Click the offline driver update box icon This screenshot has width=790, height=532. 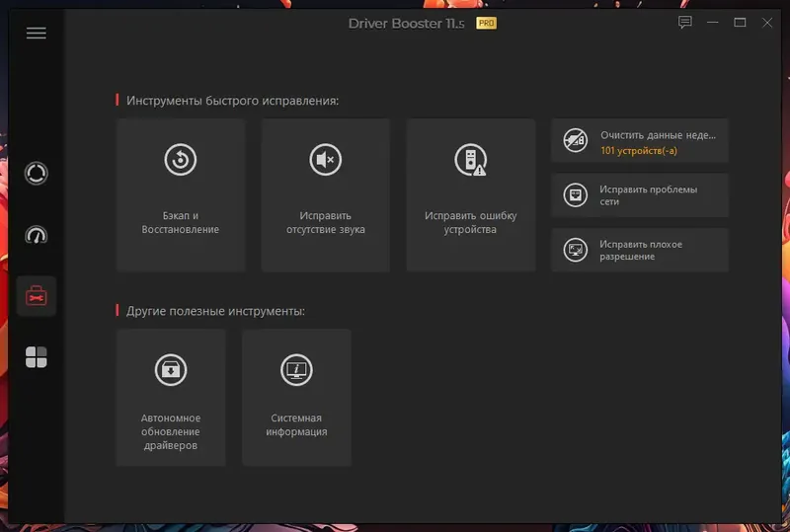[x=171, y=370]
